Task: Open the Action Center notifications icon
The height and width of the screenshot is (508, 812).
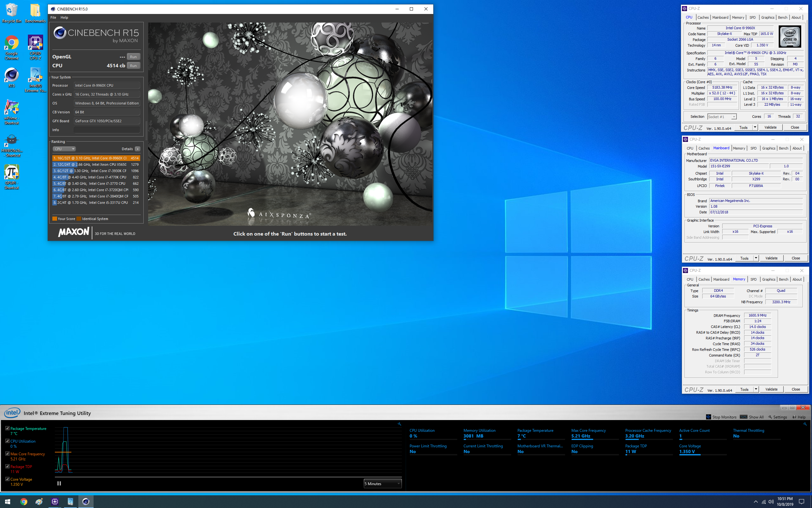Action: (x=802, y=502)
